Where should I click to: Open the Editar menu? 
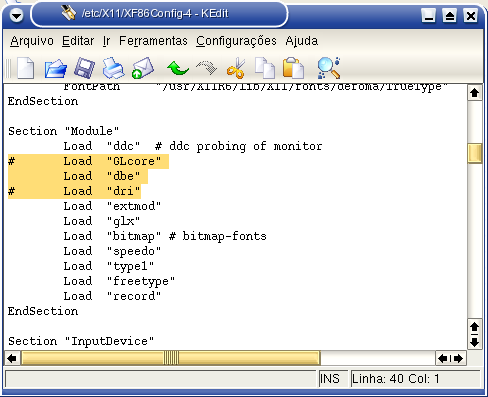[x=78, y=41]
